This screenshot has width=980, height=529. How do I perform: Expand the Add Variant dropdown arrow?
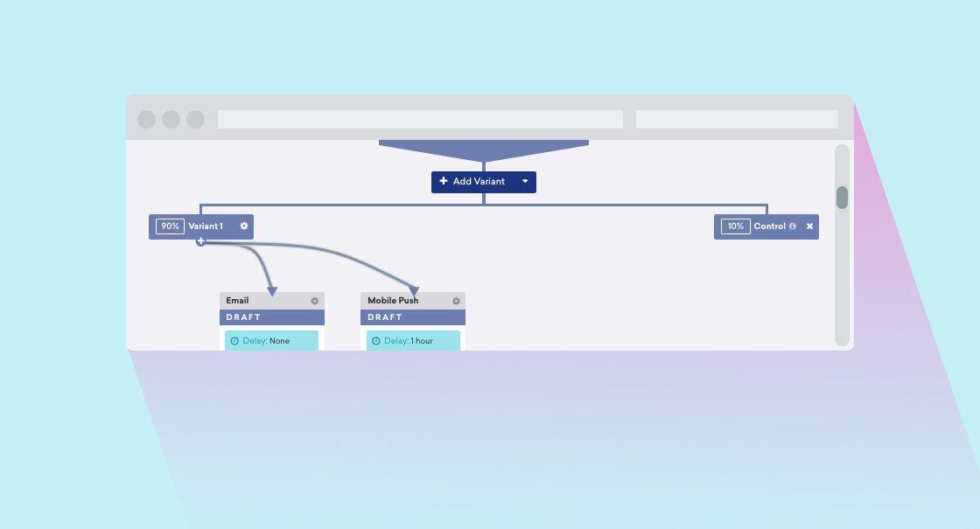pos(525,182)
